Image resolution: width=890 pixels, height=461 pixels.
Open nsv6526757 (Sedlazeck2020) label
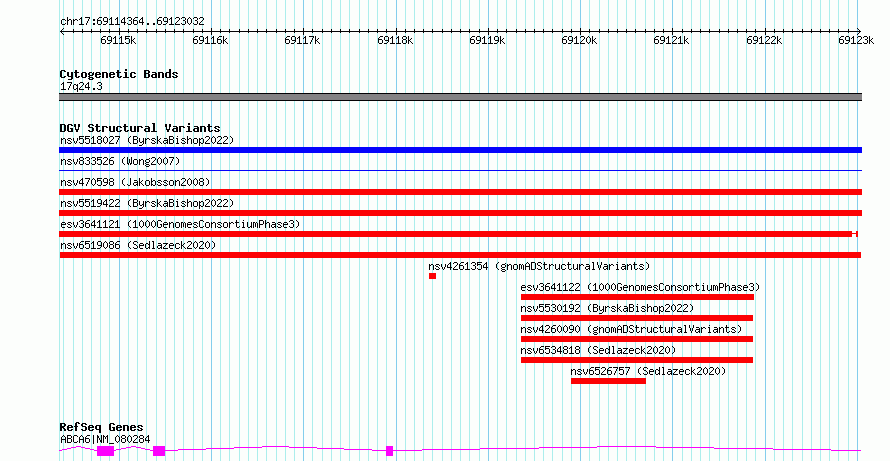tap(648, 371)
